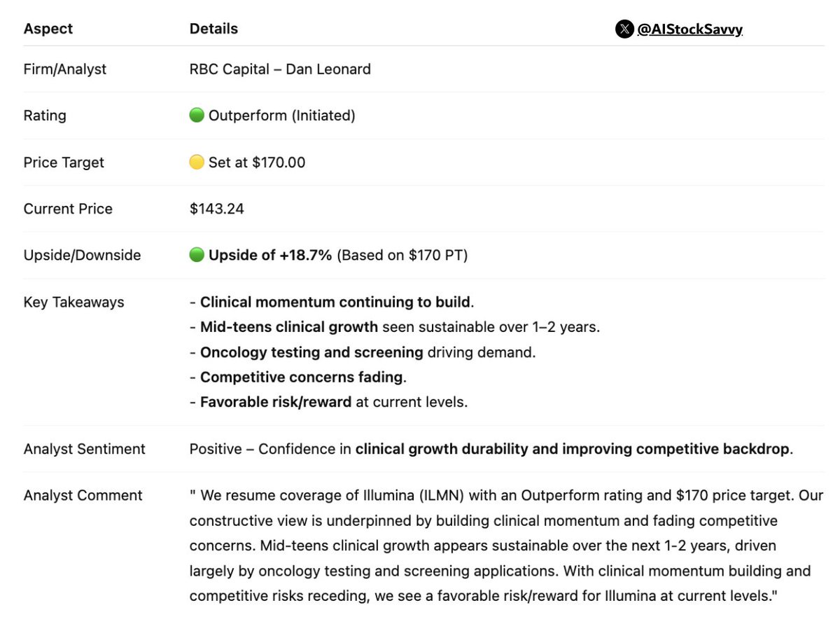Click the Analyst Sentiment row label

(x=85, y=449)
